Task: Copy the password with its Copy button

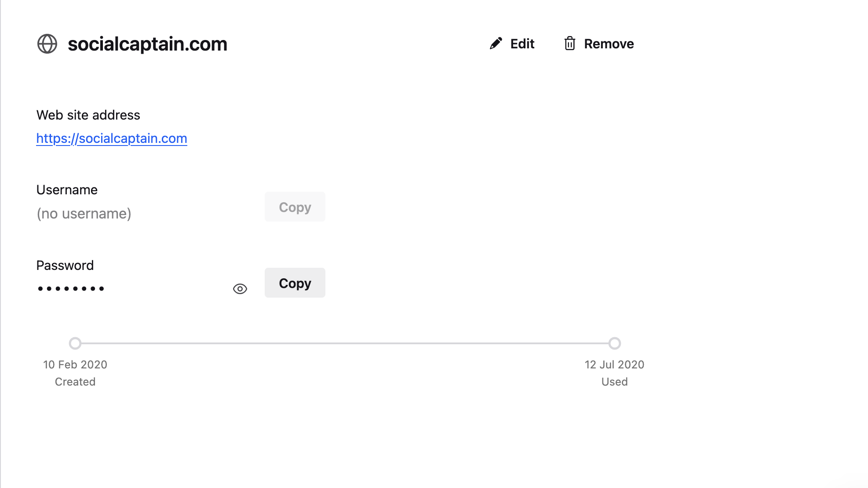Action: 295,283
